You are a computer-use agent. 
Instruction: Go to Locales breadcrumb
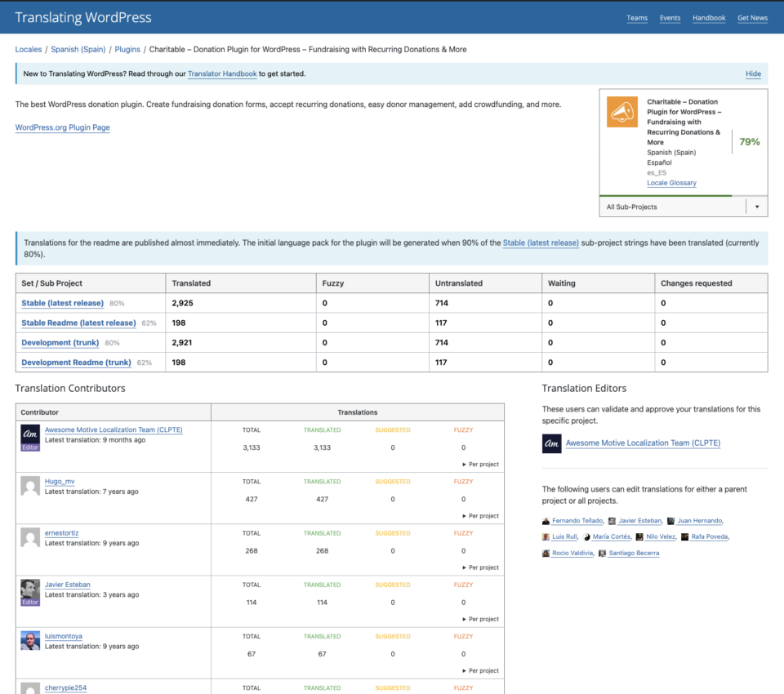pyautogui.click(x=29, y=50)
